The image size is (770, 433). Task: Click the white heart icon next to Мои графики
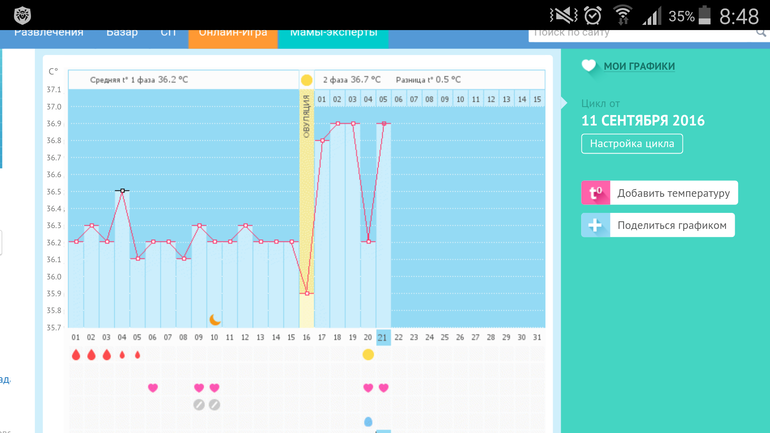tap(589, 66)
